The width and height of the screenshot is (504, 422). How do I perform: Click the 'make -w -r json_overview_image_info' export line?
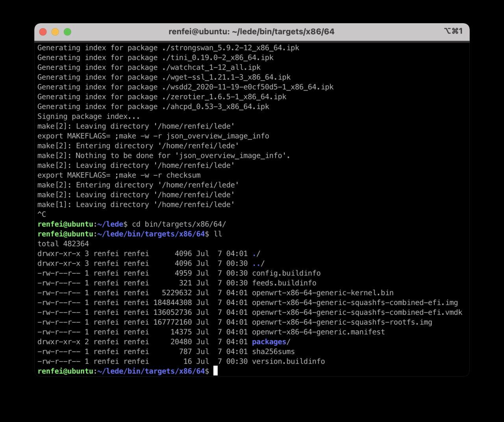[153, 136]
